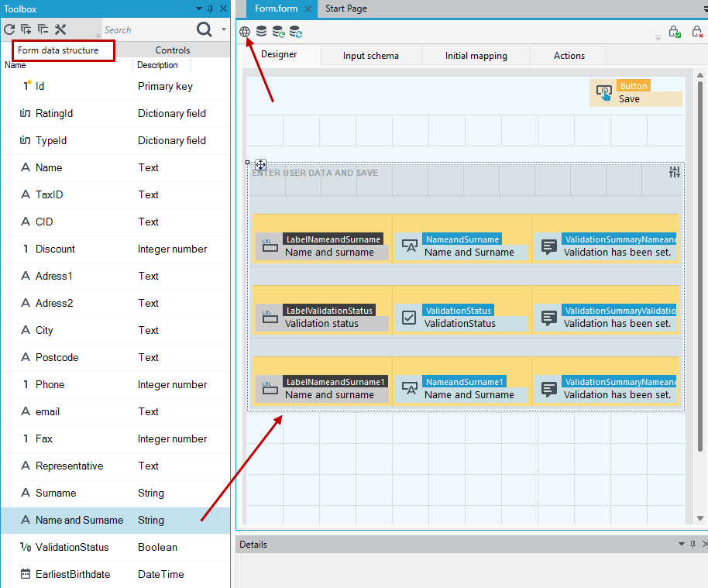This screenshot has height=588, width=708.
Task: Open the Initial mapping tab
Action: click(x=476, y=56)
